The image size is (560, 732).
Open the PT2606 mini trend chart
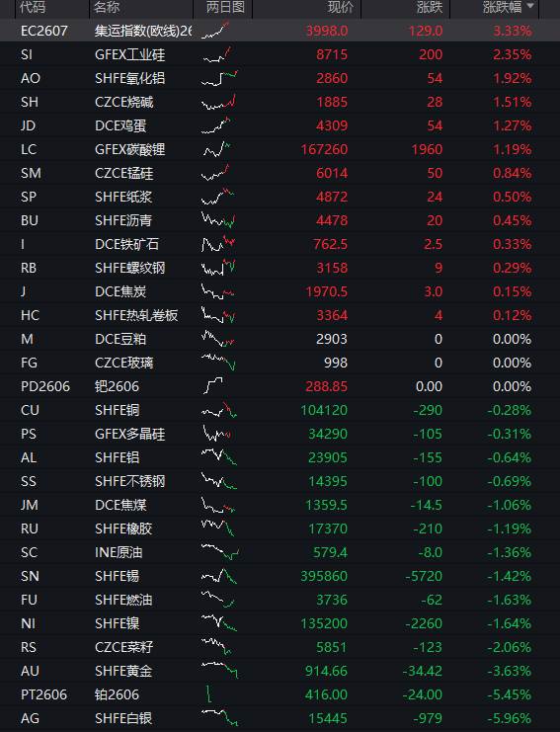[208, 694]
